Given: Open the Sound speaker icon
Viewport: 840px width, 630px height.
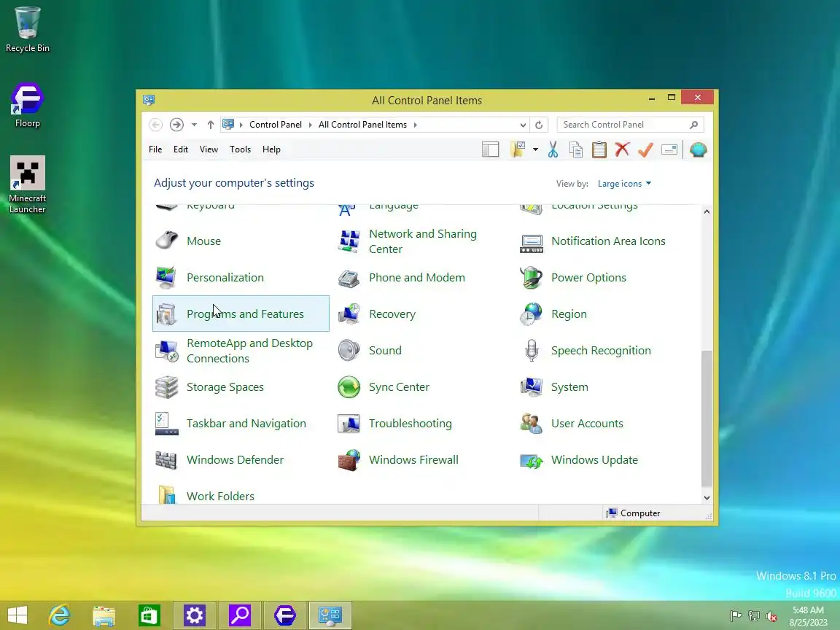Looking at the screenshot, I should [349, 350].
